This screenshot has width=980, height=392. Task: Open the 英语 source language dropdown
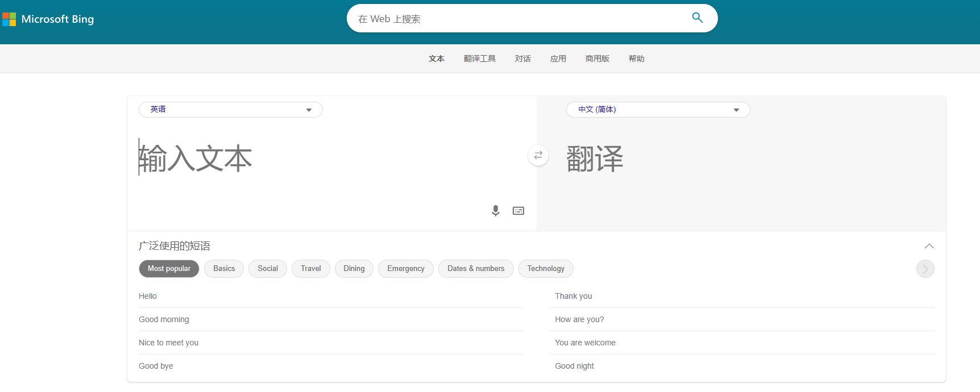tap(231, 110)
